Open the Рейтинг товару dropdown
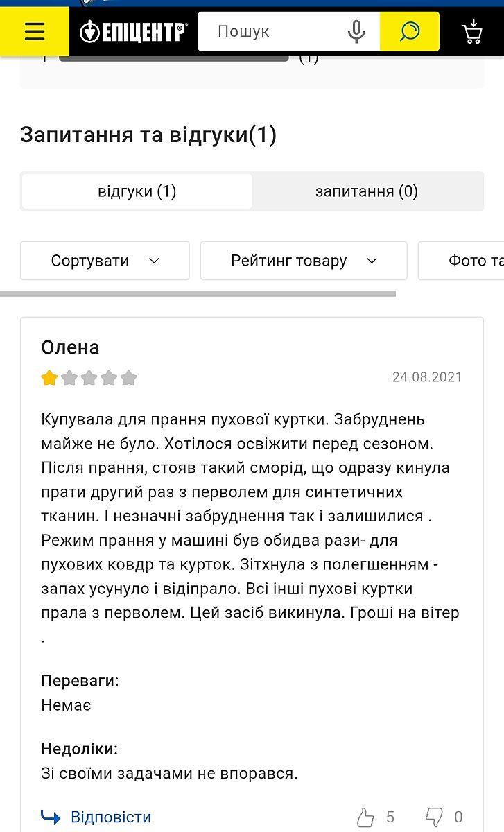The image size is (504, 832). tap(303, 261)
